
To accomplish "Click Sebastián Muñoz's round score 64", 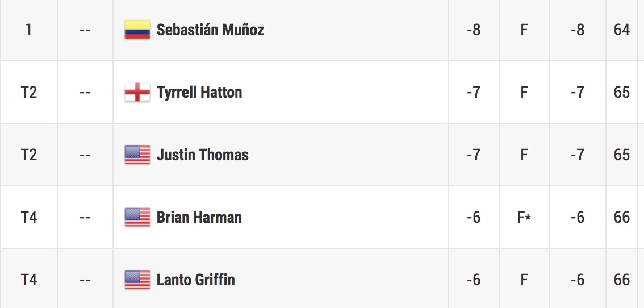I will click(622, 30).
